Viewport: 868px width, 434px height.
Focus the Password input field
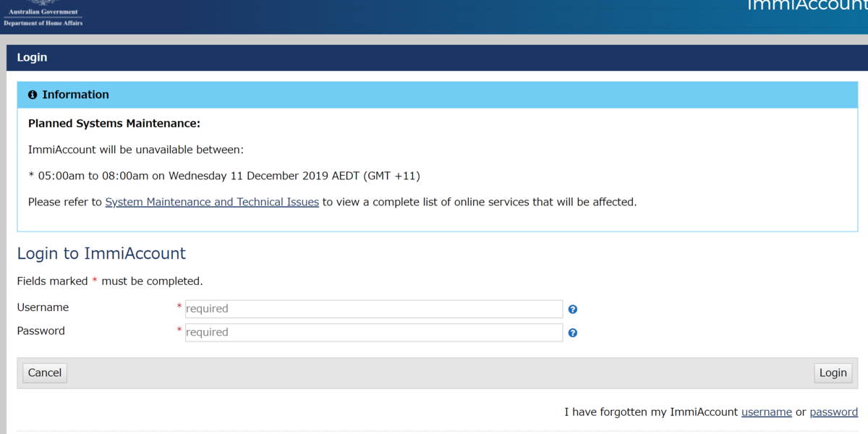click(x=374, y=333)
